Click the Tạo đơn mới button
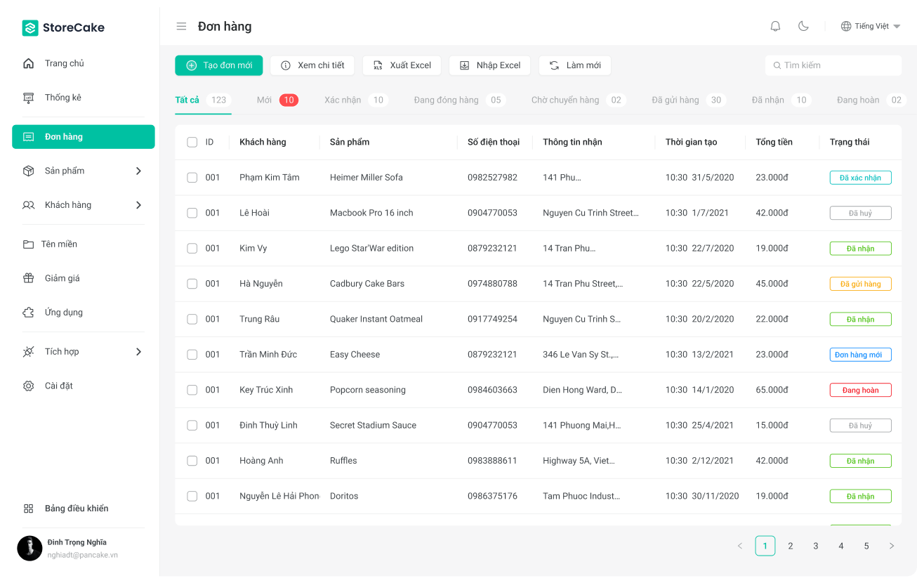The image size is (924, 583). (x=218, y=65)
